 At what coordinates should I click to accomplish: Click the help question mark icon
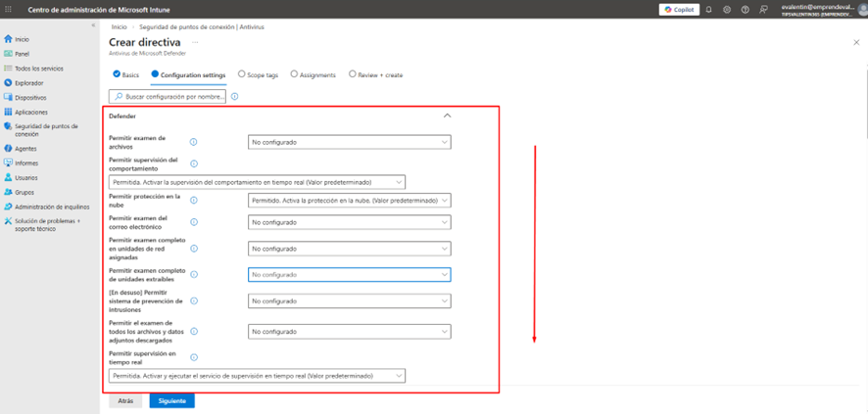[745, 10]
